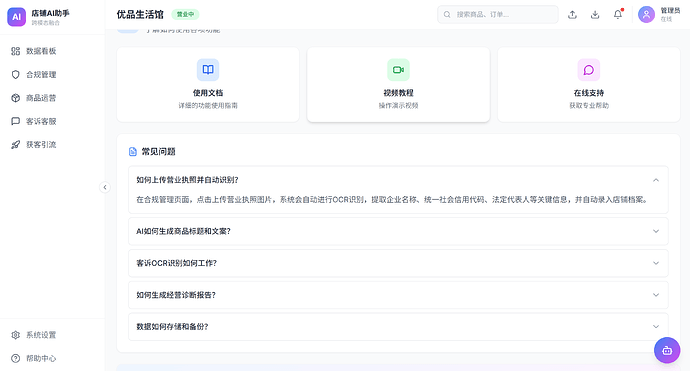Select the 合规管理 shield icon
The image size is (690, 371).
pos(15,74)
